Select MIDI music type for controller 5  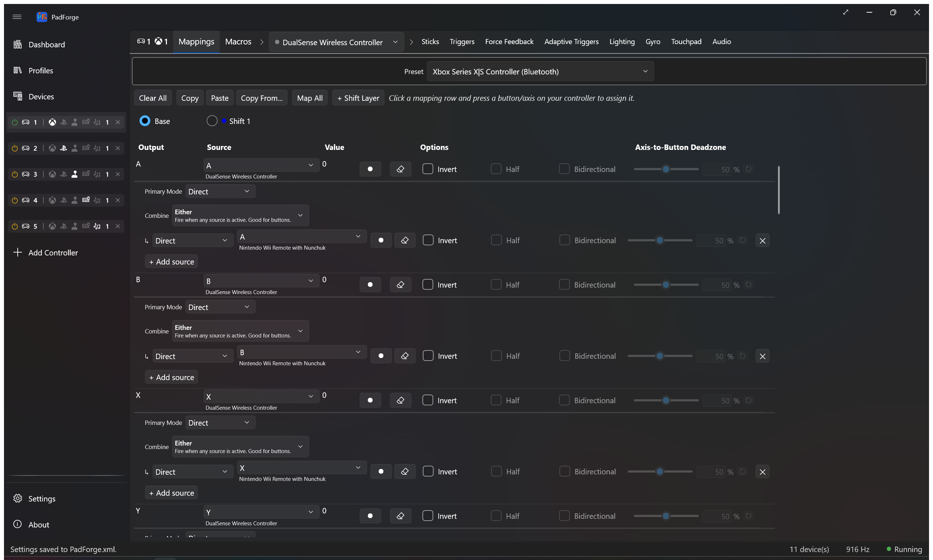pos(97,227)
